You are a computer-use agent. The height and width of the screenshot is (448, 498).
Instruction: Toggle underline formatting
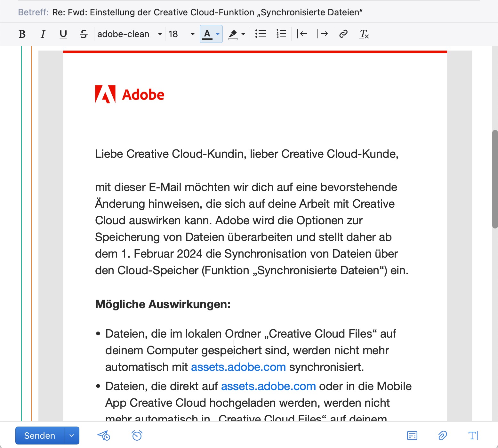[63, 34]
